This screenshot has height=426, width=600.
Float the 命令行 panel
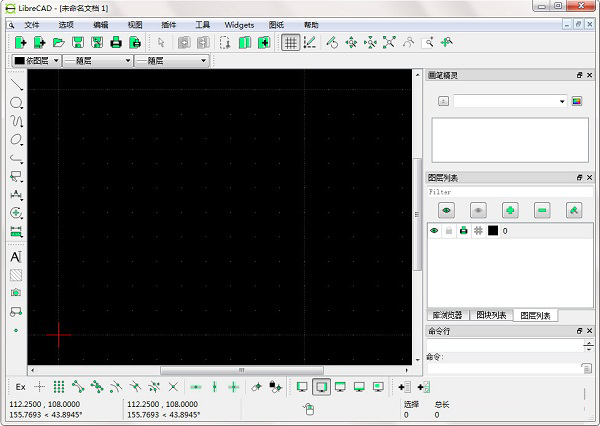click(x=579, y=331)
